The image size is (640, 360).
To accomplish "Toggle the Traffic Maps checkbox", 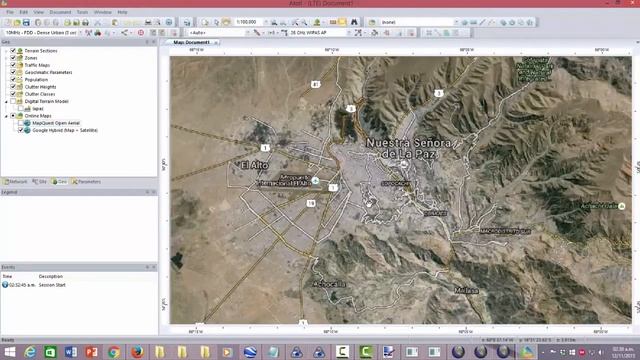I will coord(13,65).
